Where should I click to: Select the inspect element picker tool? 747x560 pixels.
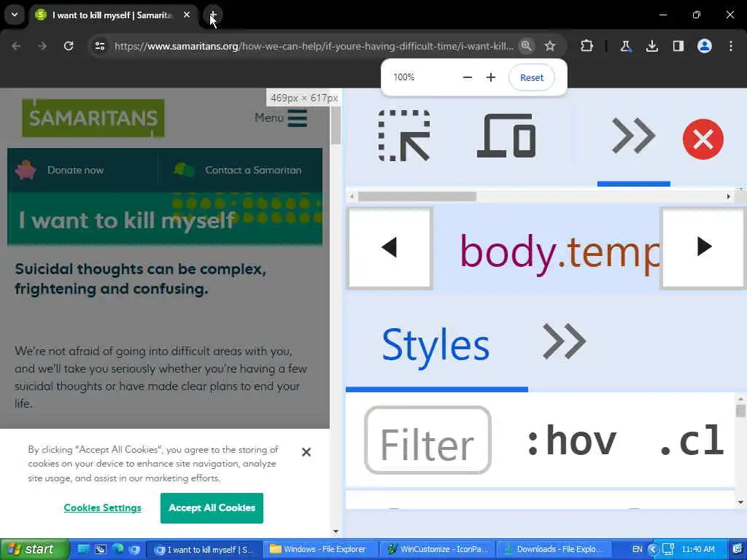click(x=404, y=136)
